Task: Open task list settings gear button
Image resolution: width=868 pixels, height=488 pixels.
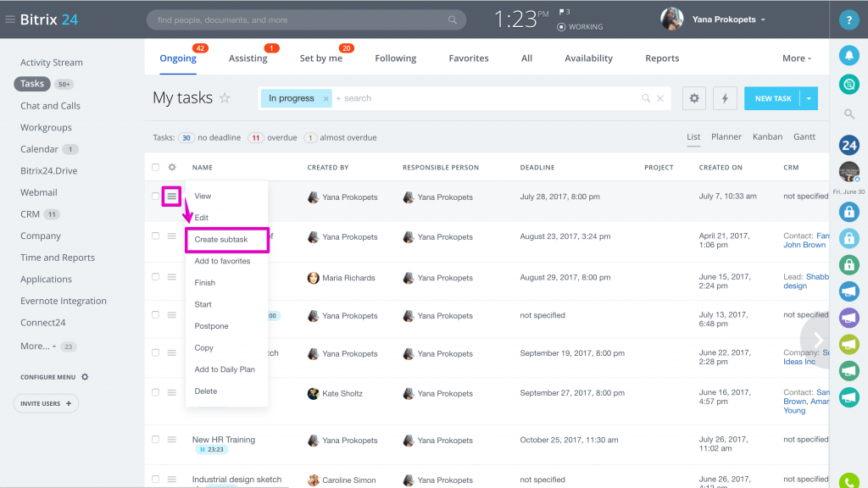Action: (x=693, y=98)
